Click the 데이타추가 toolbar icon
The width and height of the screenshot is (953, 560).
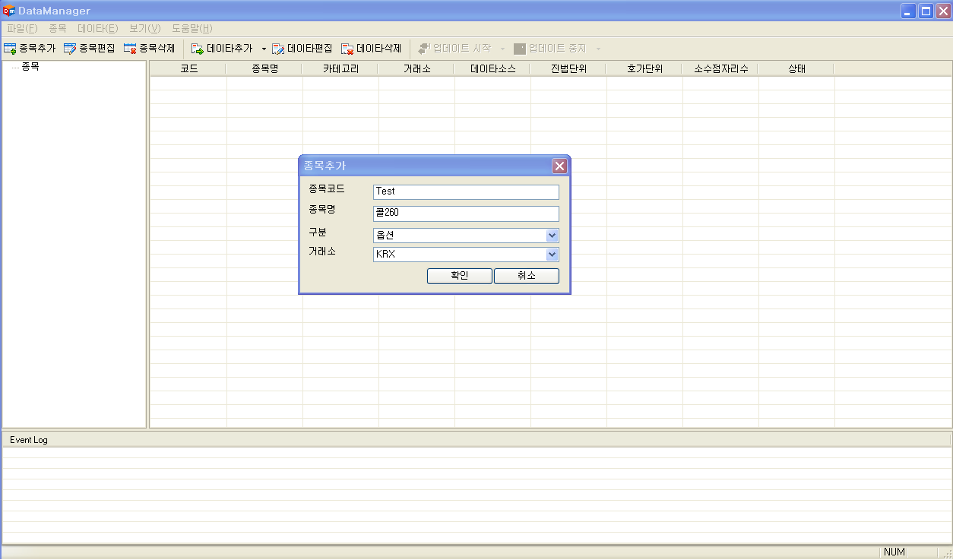pos(198,49)
